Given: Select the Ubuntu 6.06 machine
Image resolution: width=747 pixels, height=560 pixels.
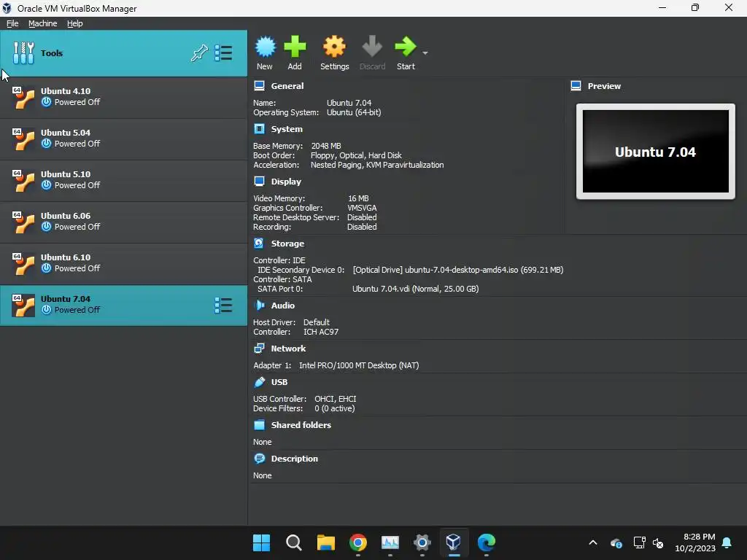Looking at the screenshot, I should click(123, 222).
